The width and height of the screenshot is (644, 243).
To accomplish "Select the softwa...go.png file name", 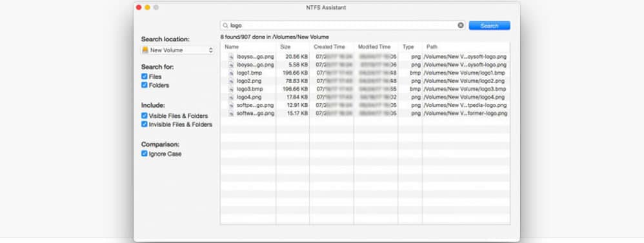I will coord(256,113).
